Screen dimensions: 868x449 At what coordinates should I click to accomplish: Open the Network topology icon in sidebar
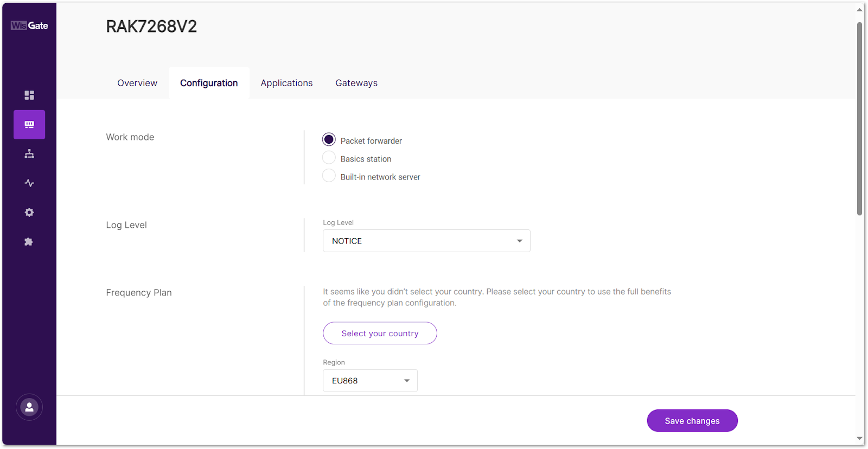pos(29,155)
